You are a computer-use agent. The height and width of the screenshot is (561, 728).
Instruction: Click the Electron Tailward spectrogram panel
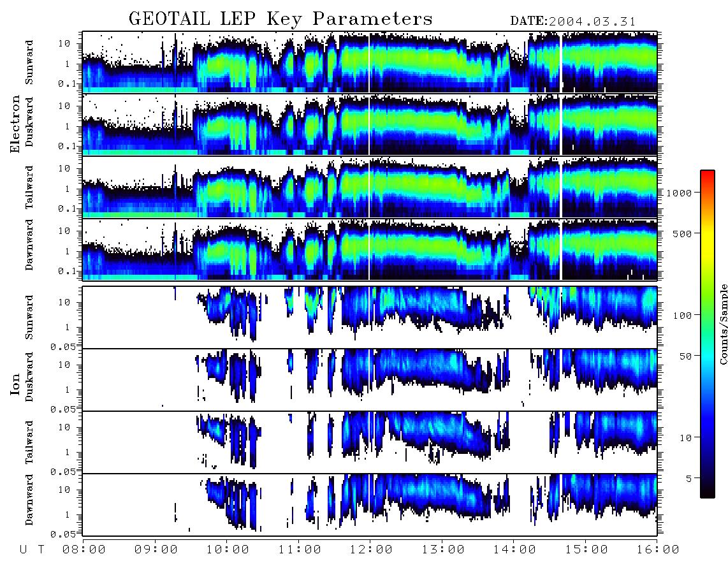click(370, 187)
